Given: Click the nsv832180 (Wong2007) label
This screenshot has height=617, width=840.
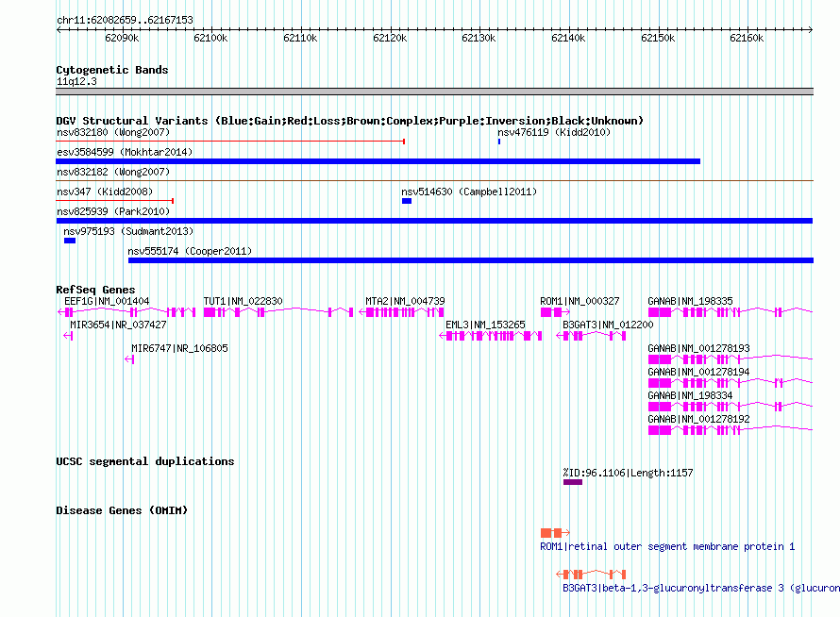Looking at the screenshot, I should [x=113, y=132].
